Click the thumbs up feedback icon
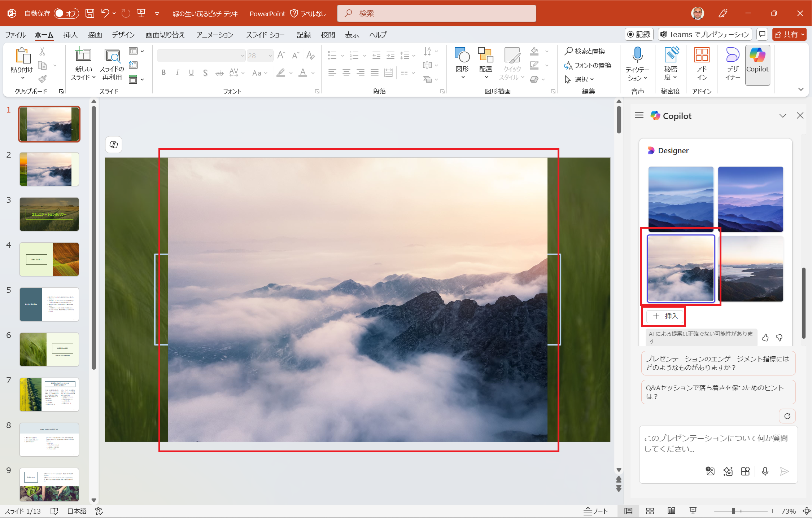812x519 pixels. pos(765,338)
